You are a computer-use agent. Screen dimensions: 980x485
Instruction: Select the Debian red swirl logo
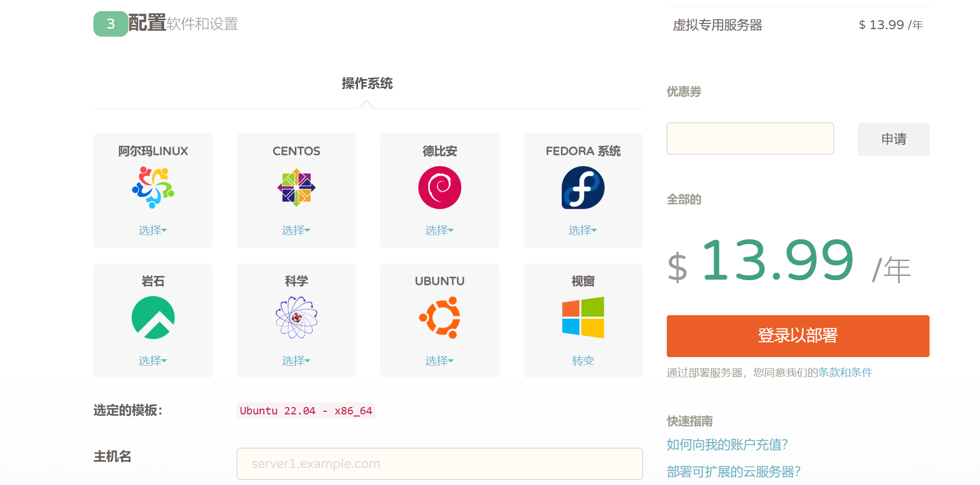440,187
